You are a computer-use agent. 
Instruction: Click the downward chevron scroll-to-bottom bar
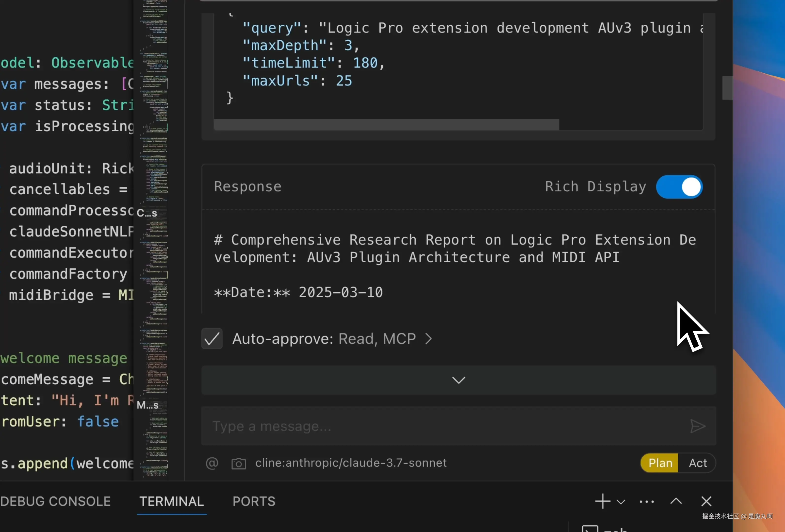[458, 380]
